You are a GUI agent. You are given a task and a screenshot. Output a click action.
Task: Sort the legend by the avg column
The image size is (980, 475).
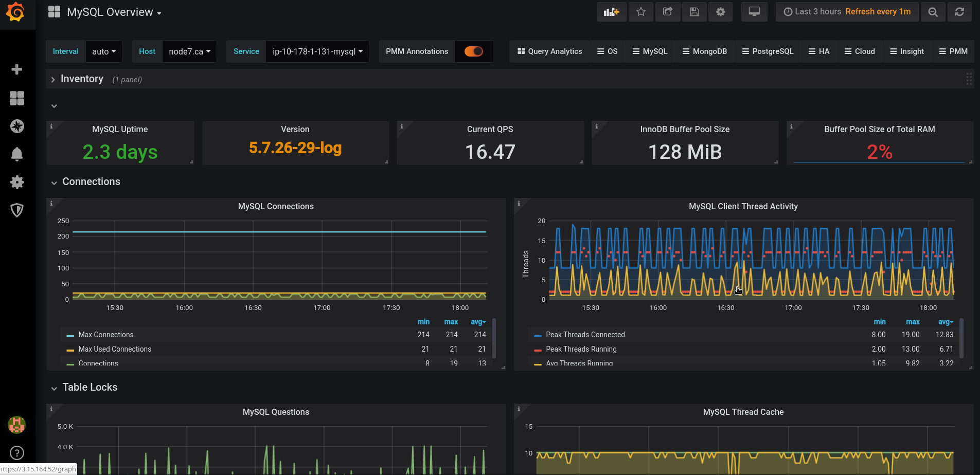click(x=478, y=322)
